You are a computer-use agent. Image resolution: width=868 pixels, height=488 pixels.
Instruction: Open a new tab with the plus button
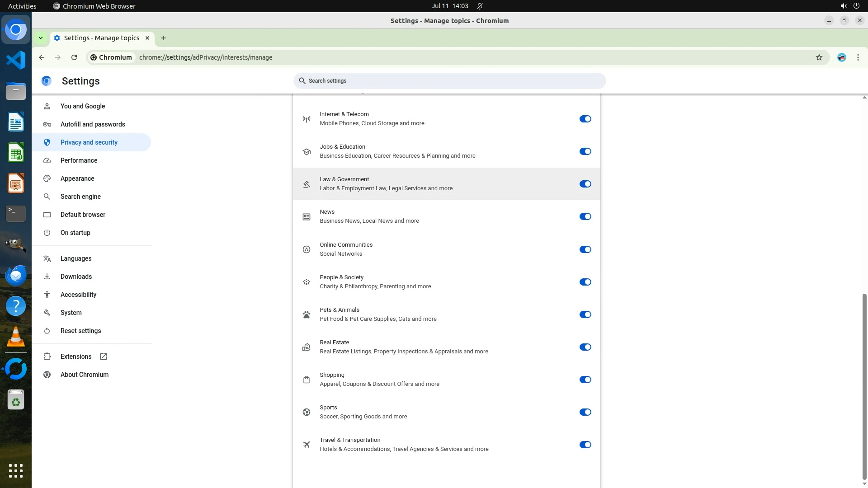click(x=164, y=38)
